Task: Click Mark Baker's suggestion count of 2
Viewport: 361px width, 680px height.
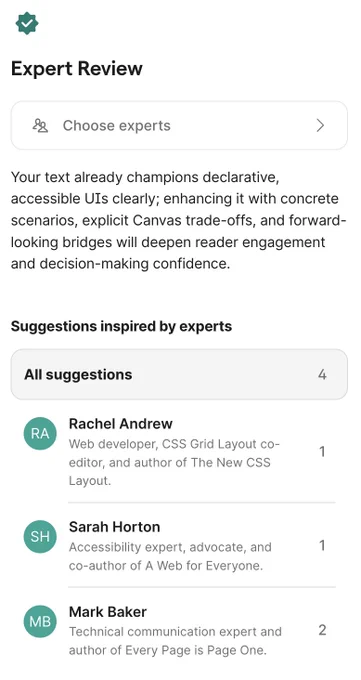Action: pyautogui.click(x=322, y=630)
